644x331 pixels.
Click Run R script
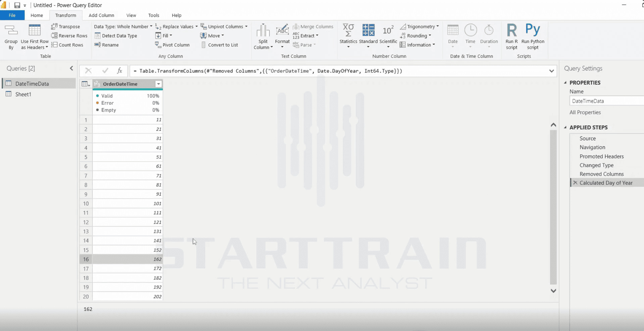point(511,37)
